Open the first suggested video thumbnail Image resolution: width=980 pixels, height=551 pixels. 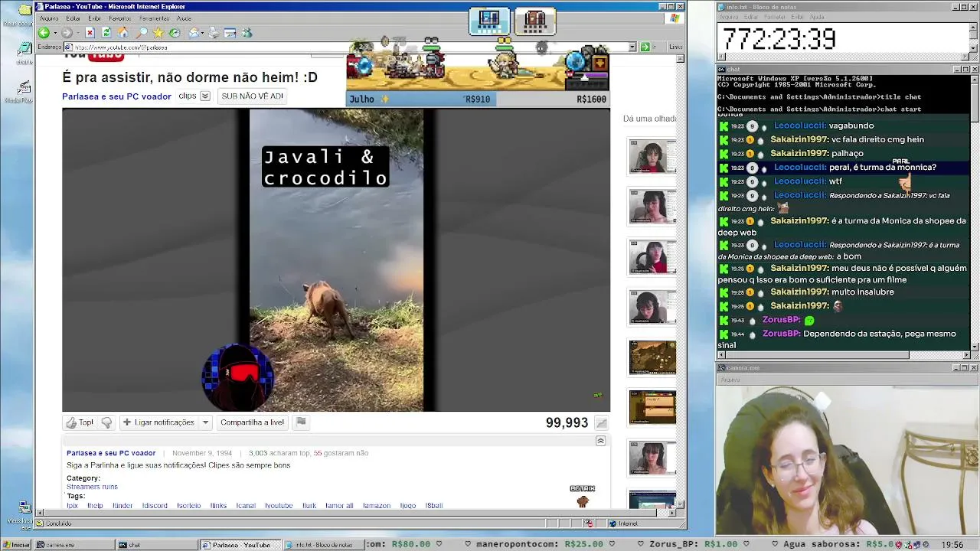(652, 157)
